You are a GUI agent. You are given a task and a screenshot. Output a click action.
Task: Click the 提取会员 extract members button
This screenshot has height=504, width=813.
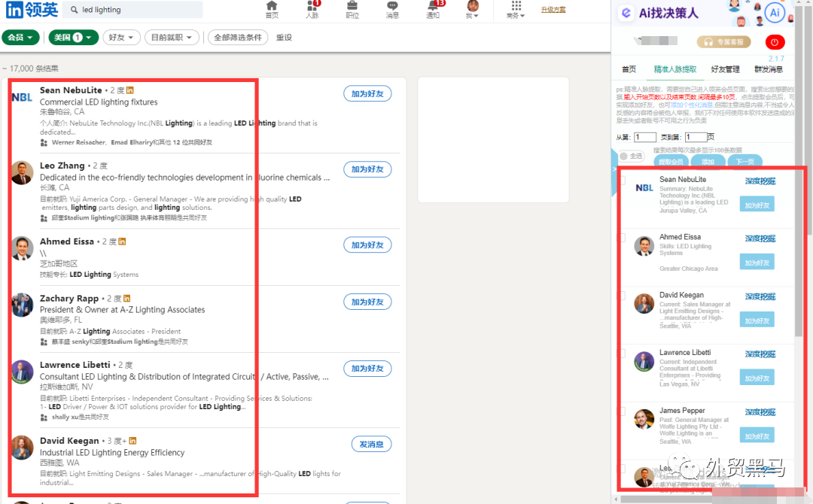pos(671,162)
